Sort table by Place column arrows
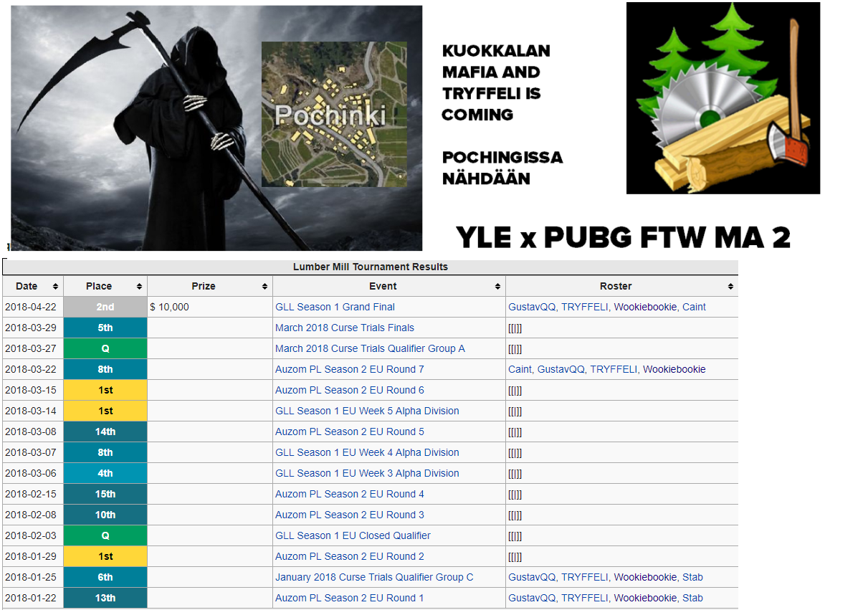The width and height of the screenshot is (868, 615). coord(139,286)
